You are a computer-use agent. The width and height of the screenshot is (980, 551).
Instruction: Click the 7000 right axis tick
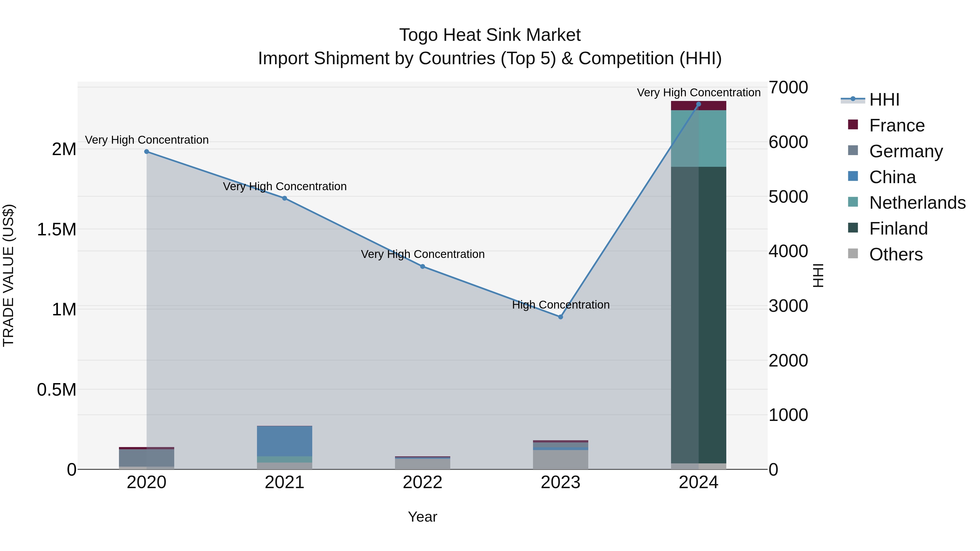click(x=788, y=87)
